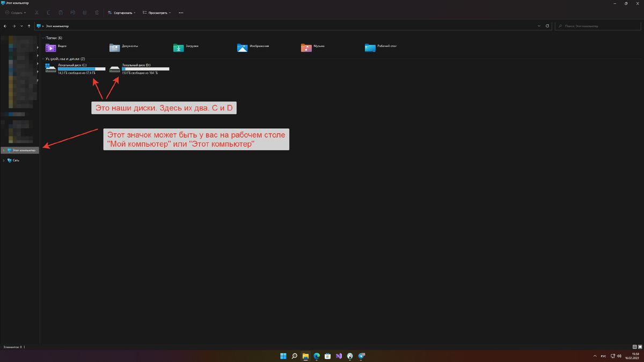Click the address bar path Этот компьютер
The height and width of the screenshot is (362, 644).
56,26
